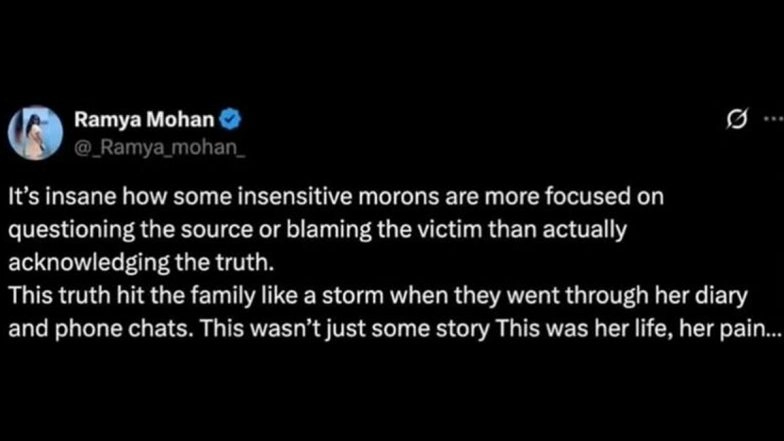Click the tweet line starting "It's insane how"

tap(337, 199)
